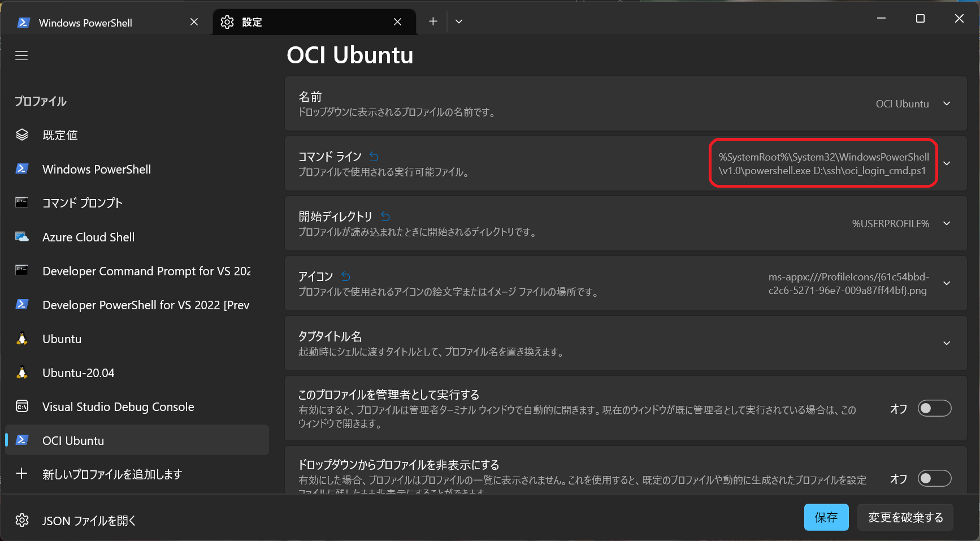Expand the 名前 setting chevron
The height and width of the screenshot is (541, 980).
tap(947, 103)
